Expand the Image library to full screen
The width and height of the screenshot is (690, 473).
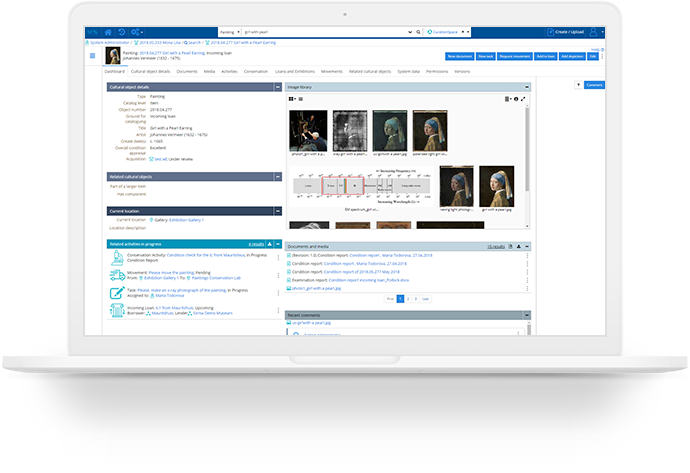[523, 99]
